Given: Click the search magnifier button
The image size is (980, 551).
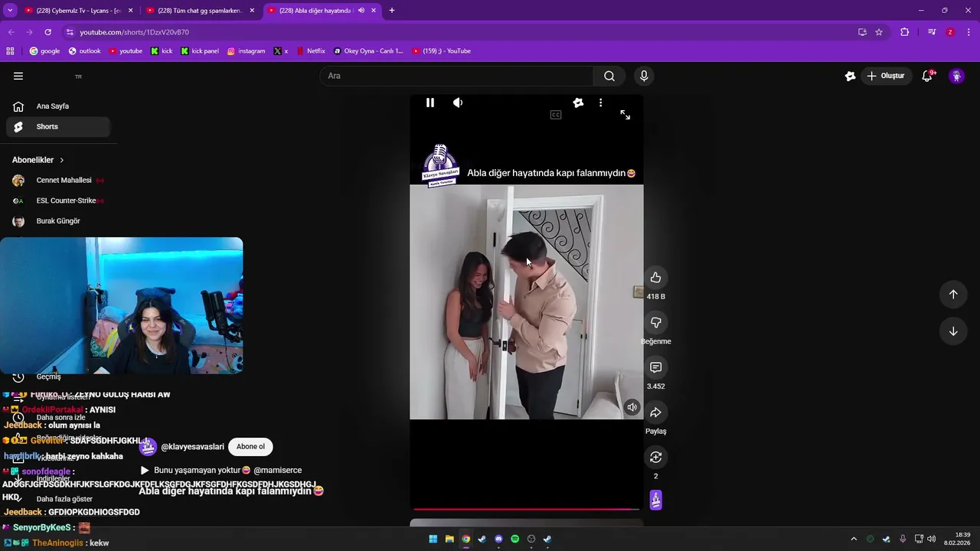Looking at the screenshot, I should (x=609, y=76).
